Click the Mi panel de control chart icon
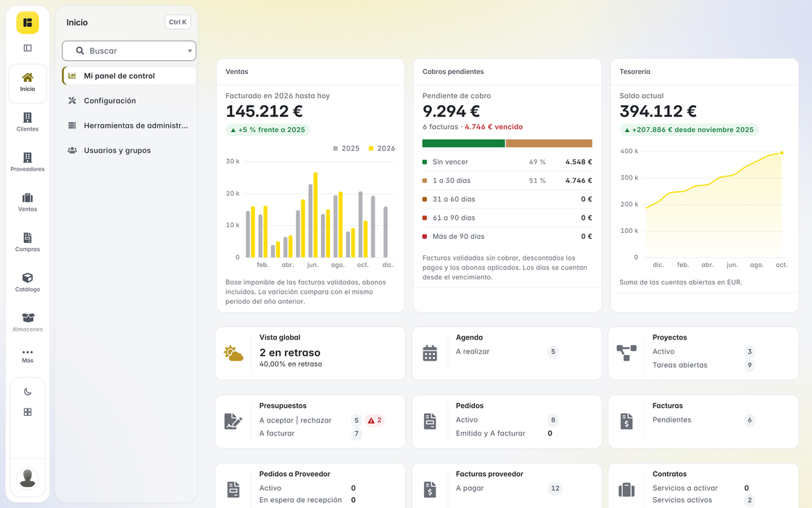 point(72,75)
